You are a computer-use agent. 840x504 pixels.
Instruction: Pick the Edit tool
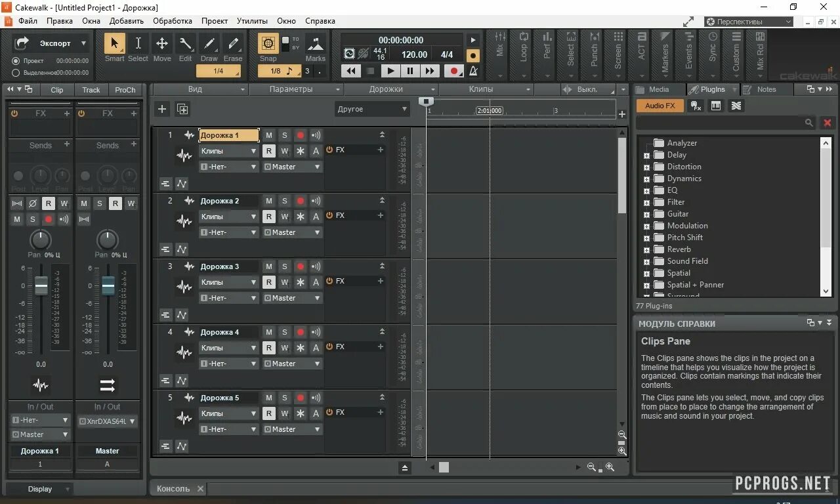[186, 43]
